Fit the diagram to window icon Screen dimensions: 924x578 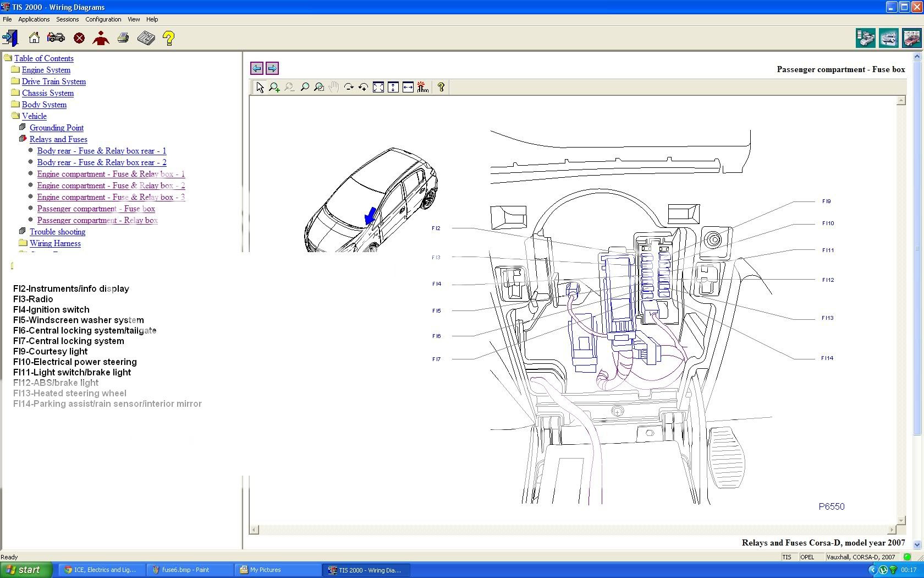pos(378,87)
